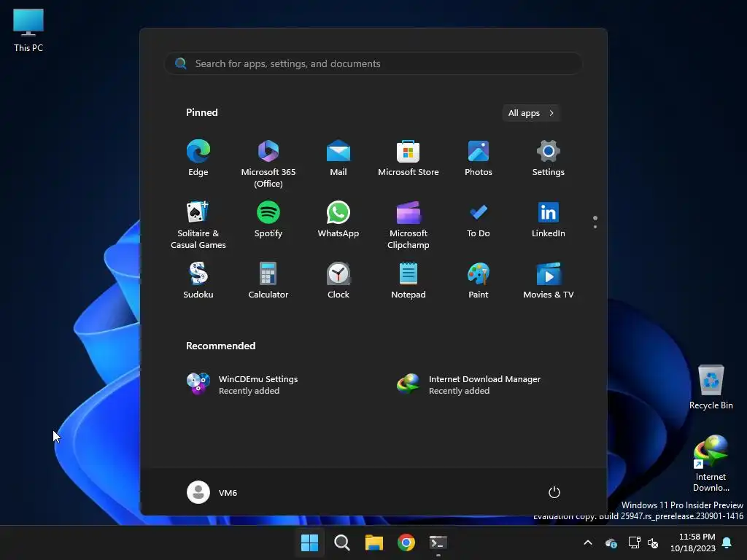Expand the hidden system tray icons
The height and width of the screenshot is (560, 747).
point(588,542)
